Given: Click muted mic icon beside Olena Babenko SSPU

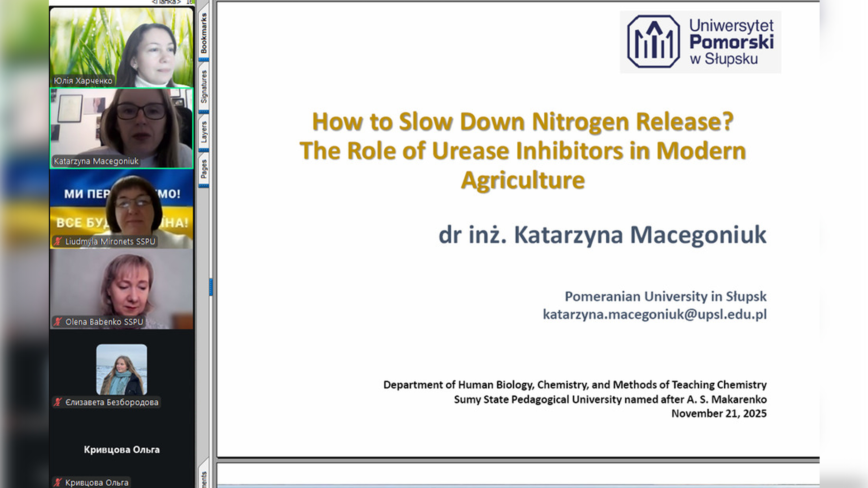Looking at the screenshot, I should coord(58,322).
